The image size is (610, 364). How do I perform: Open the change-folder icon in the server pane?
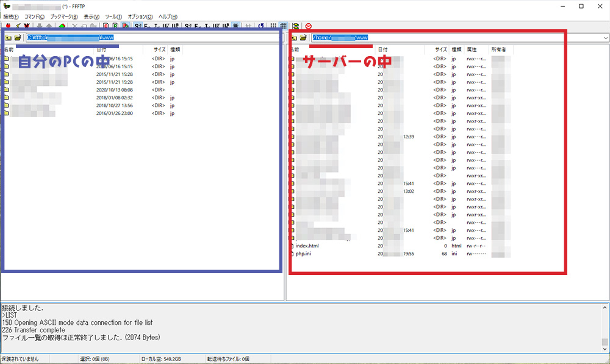point(303,38)
